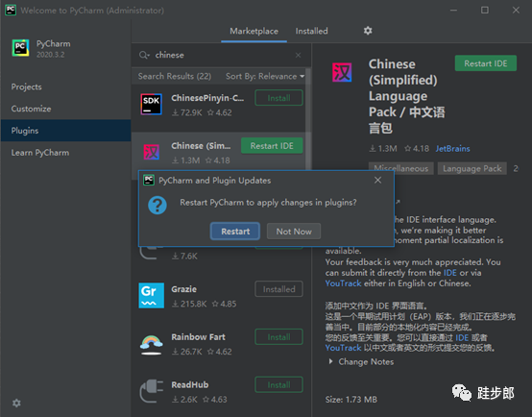
Task: Click the title bar PyCharm icon
Action: 11,10
